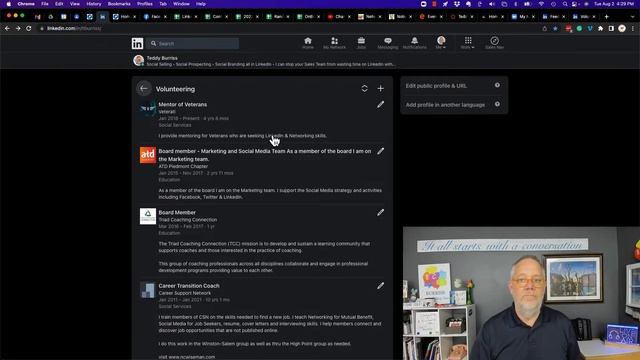Open the Chrome View menu
This screenshot has width=640, height=360.
(x=75, y=4)
